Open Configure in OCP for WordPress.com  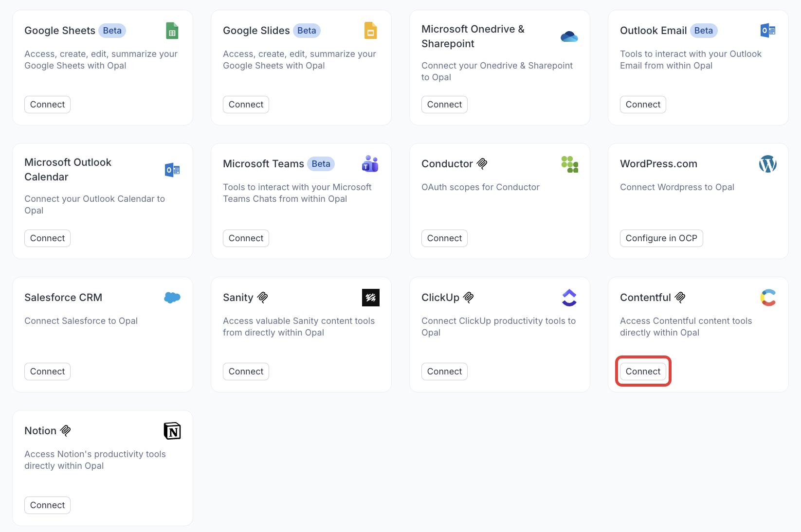662,238
